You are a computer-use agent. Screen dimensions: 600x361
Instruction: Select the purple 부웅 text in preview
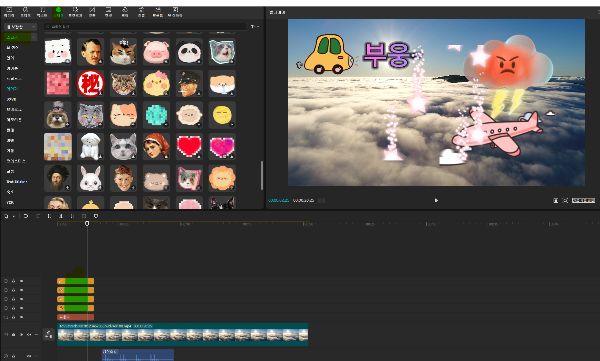(386, 56)
